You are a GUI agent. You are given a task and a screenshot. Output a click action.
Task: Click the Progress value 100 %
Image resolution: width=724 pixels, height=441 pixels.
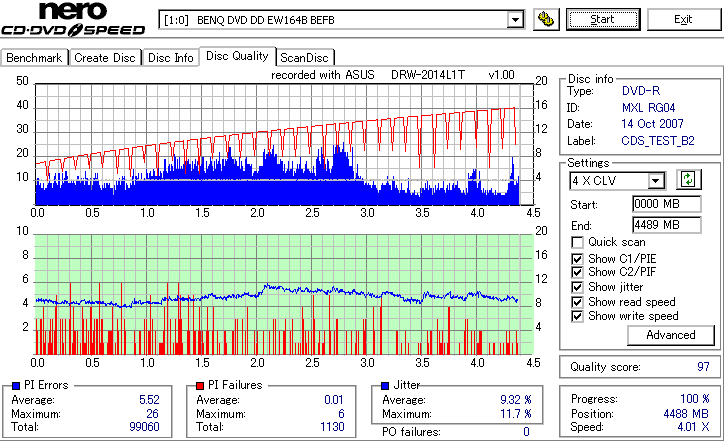694,399
